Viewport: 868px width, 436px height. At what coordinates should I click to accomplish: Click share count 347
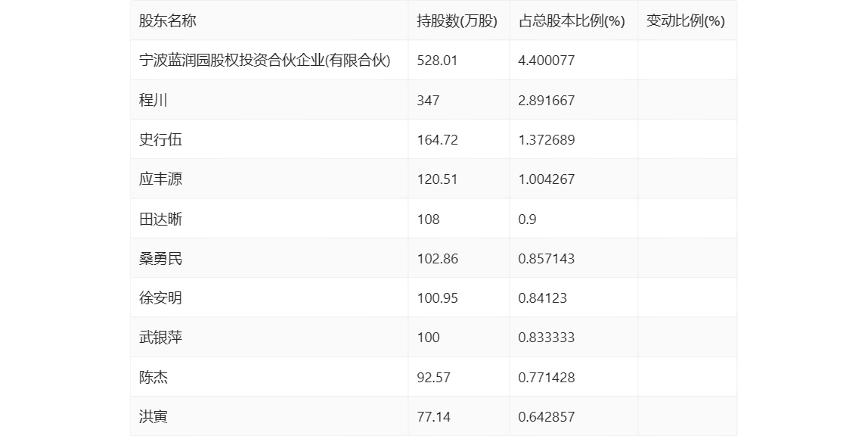pyautogui.click(x=429, y=100)
